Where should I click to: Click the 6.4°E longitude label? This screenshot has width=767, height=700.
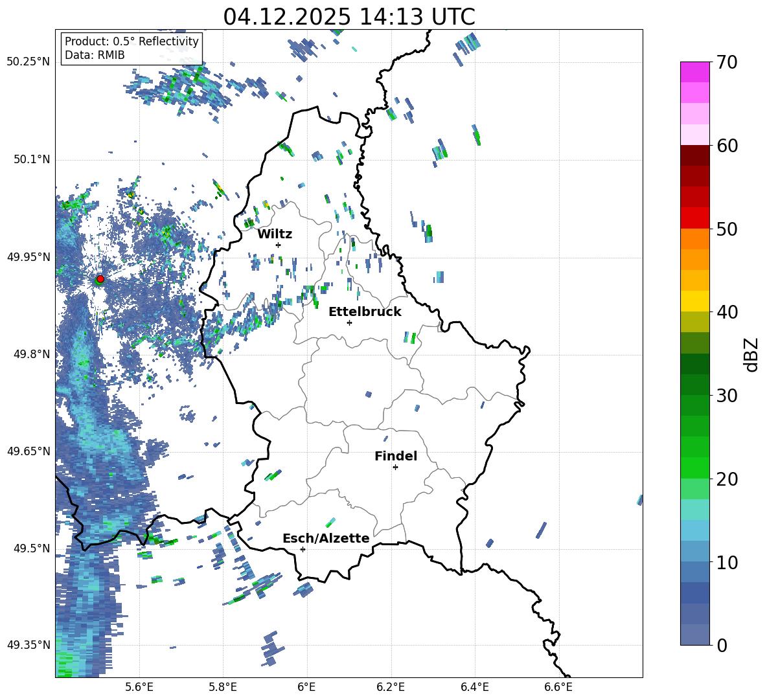[x=474, y=687]
